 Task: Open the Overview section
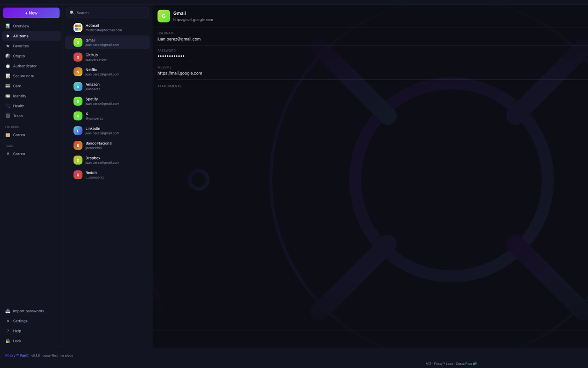(31, 26)
